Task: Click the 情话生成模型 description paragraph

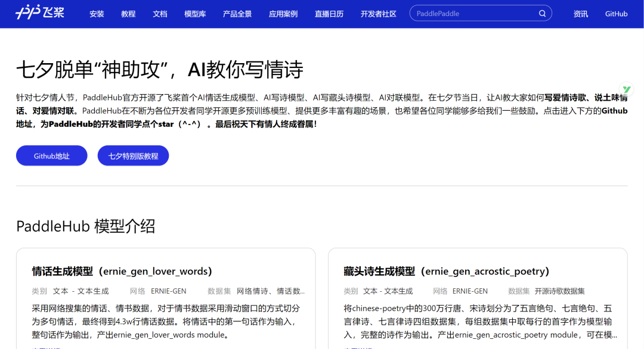Action: [x=166, y=322]
